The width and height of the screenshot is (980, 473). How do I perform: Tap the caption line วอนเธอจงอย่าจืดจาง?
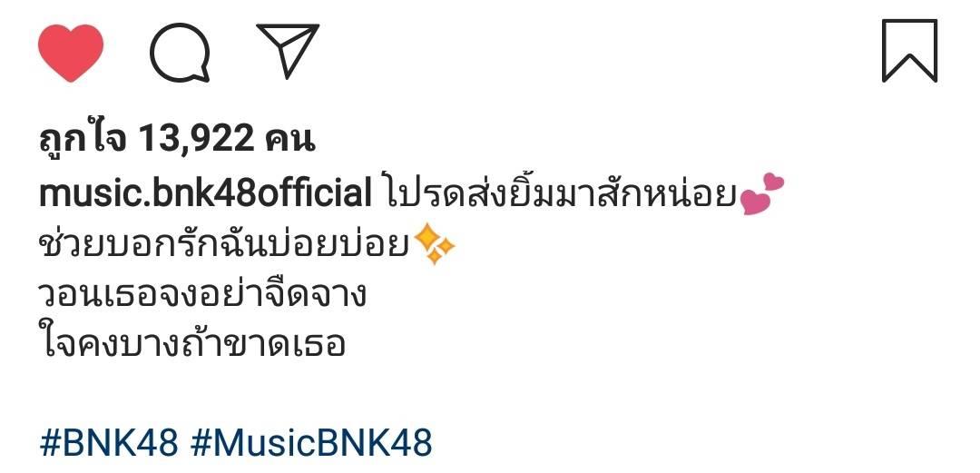[x=201, y=294]
